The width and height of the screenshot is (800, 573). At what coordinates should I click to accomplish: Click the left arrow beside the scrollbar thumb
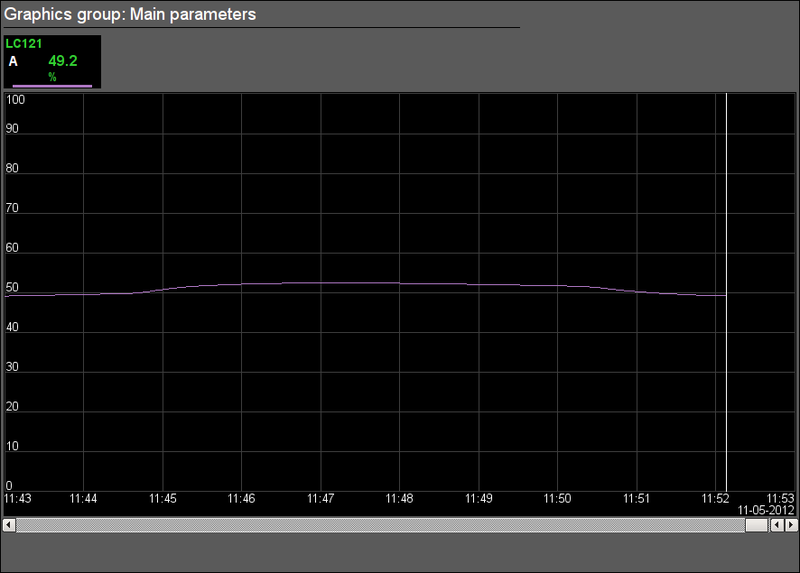coord(777,525)
